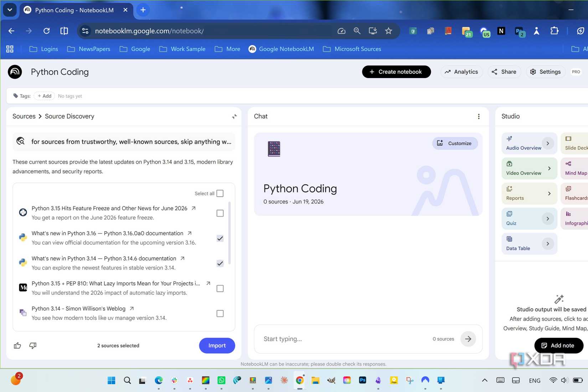This screenshot has height=392, width=588.
Task: Expand Quiz options arrow
Action: coord(548,218)
